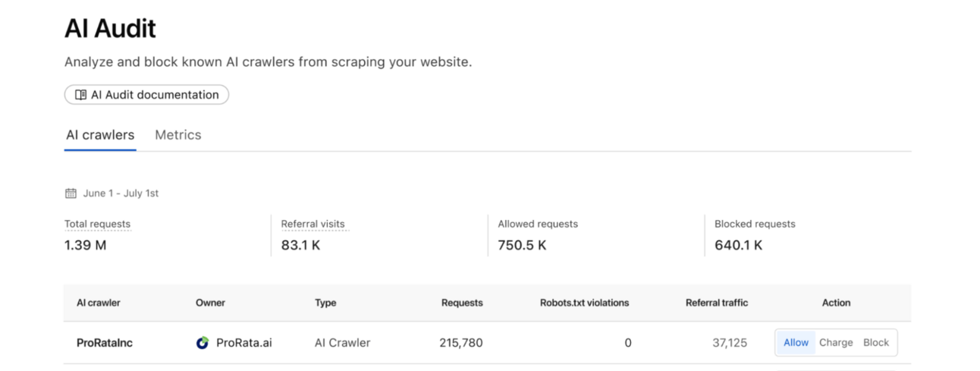
Task: Click the book icon beside AI Audit documentation
Action: coord(80,95)
